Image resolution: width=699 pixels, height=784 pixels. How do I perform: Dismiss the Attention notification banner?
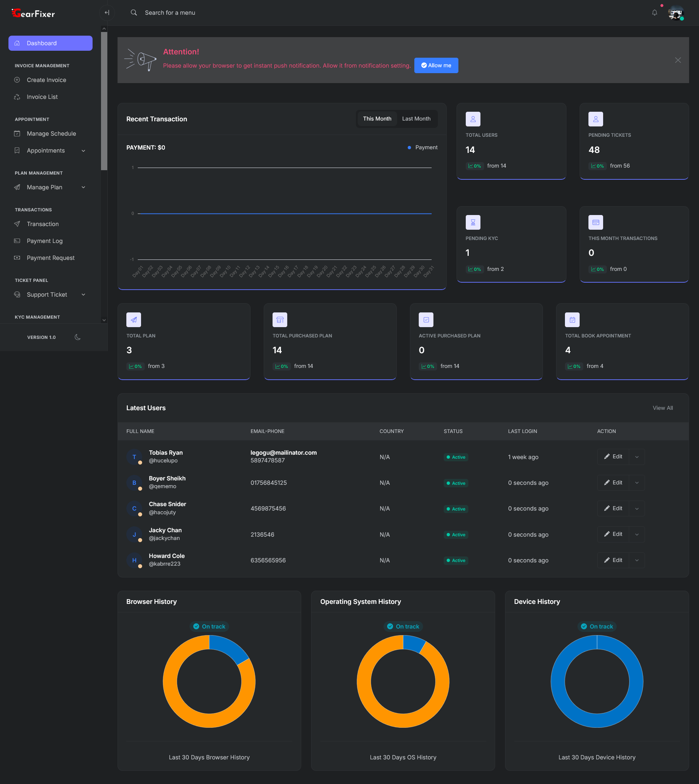tap(678, 60)
